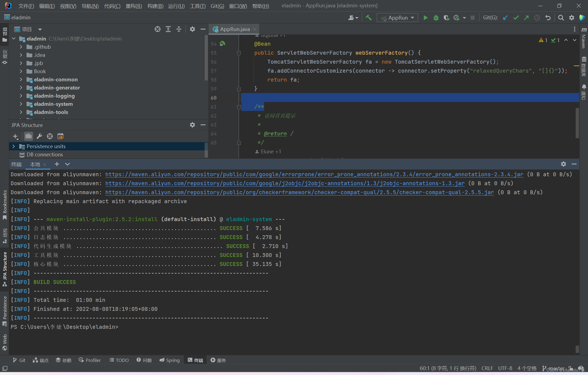Add new item in JPA Structure
The image size is (588, 375).
coord(16,137)
